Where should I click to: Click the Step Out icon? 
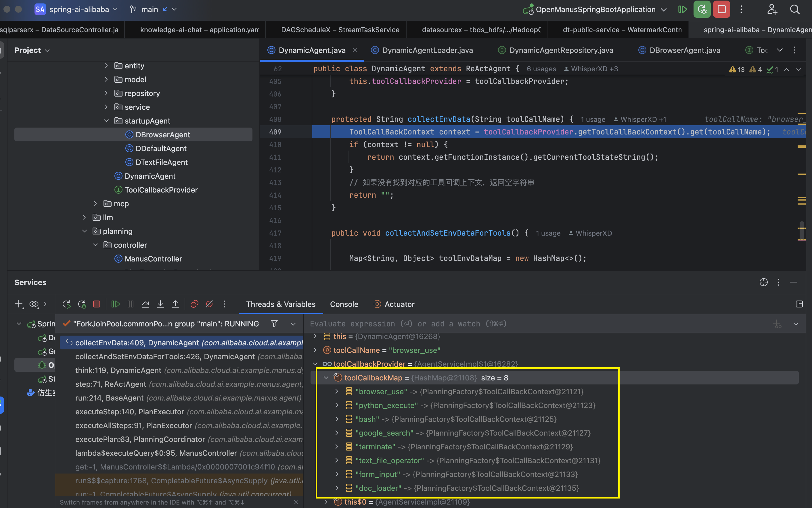pyautogui.click(x=175, y=304)
